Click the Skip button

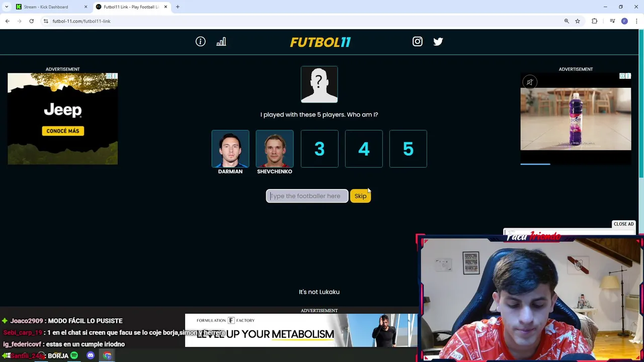coord(360,196)
